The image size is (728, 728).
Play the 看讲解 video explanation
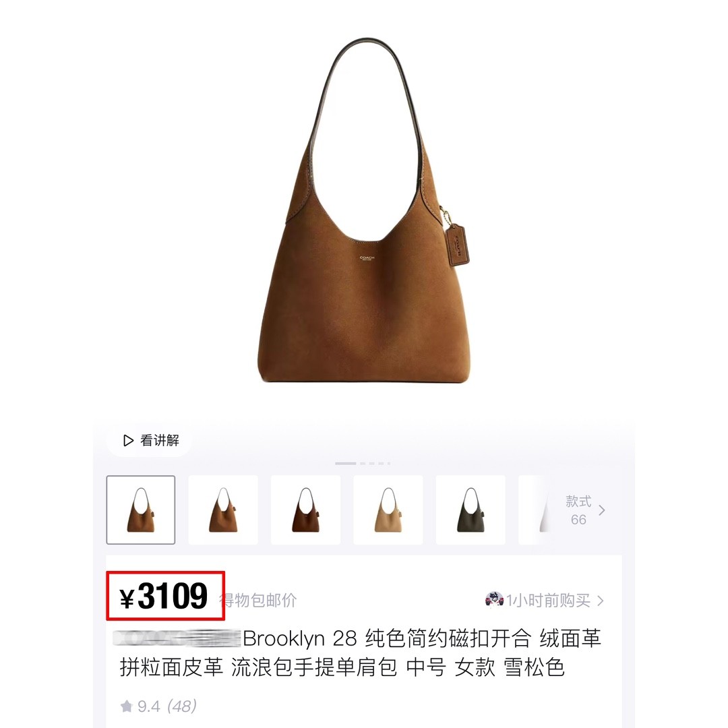pyautogui.click(x=150, y=440)
